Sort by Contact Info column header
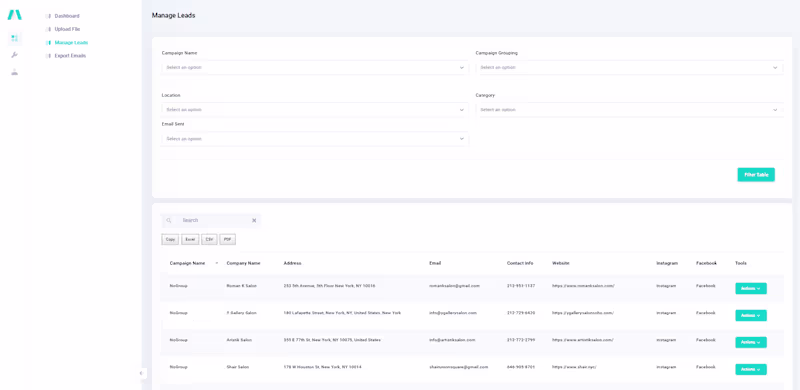The image size is (800, 390). click(520, 263)
